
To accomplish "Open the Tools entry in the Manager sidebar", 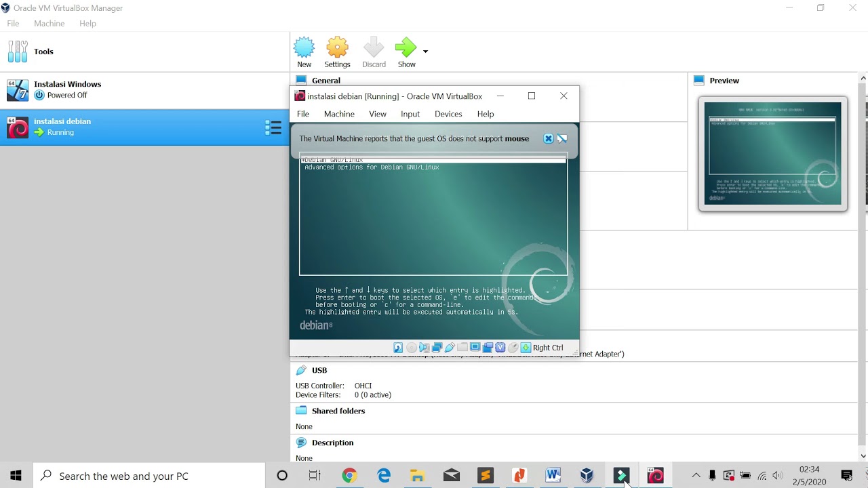I will point(144,52).
